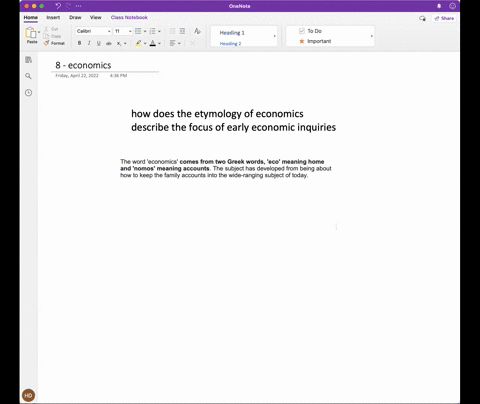This screenshot has height=404, width=480.
Task: Select the time stamp '4:36 PM'
Action: (x=118, y=76)
